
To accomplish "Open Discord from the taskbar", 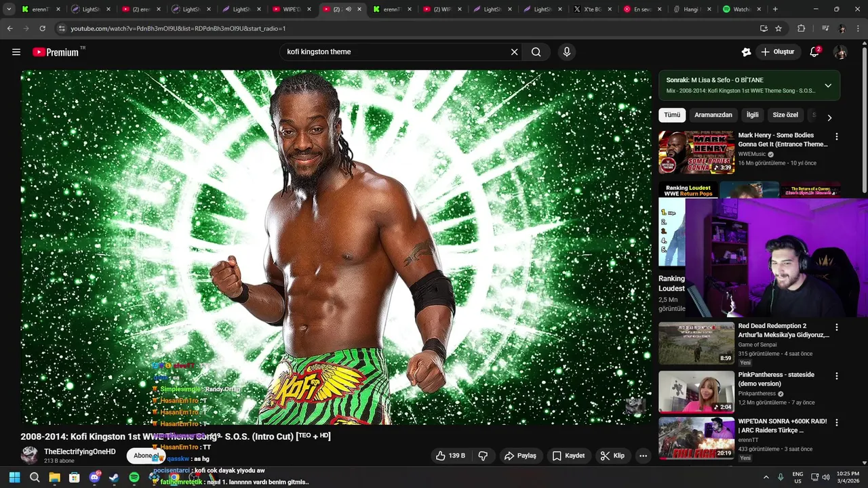I will pos(94,477).
